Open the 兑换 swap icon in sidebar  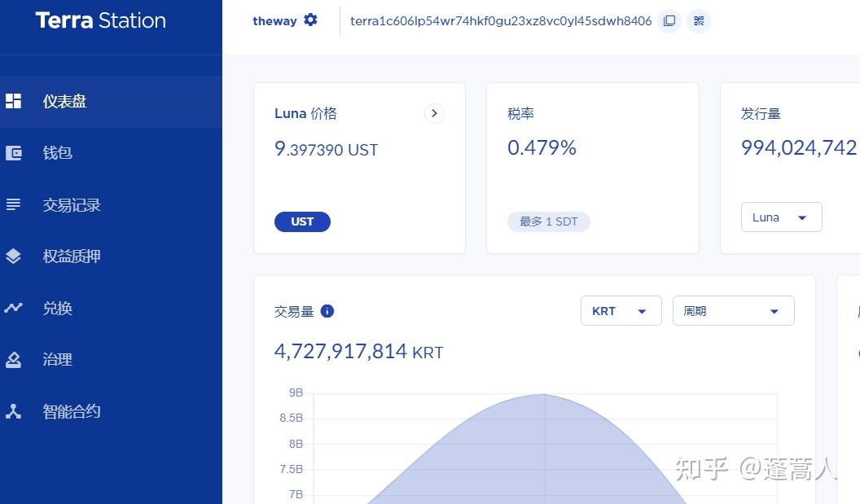pyautogui.click(x=13, y=308)
